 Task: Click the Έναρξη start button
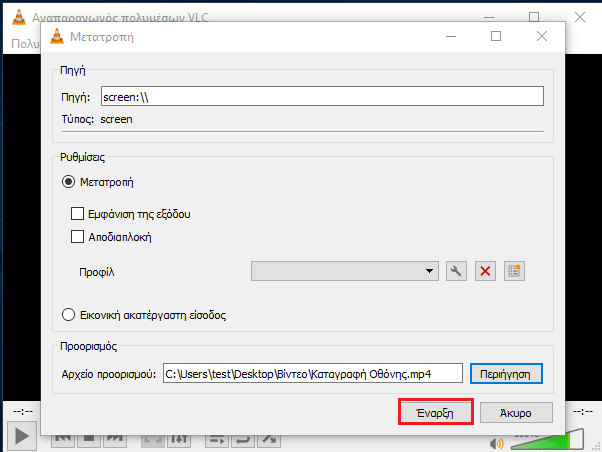pos(436,412)
